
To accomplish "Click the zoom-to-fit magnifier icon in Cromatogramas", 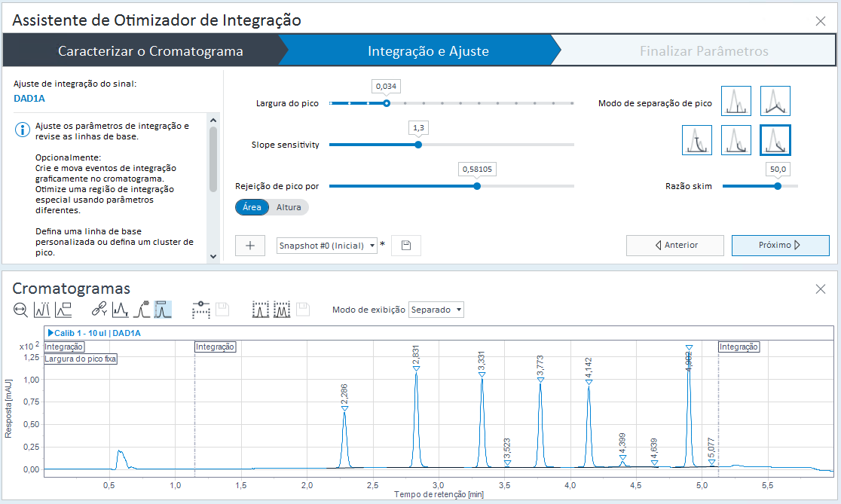I will coord(20,310).
